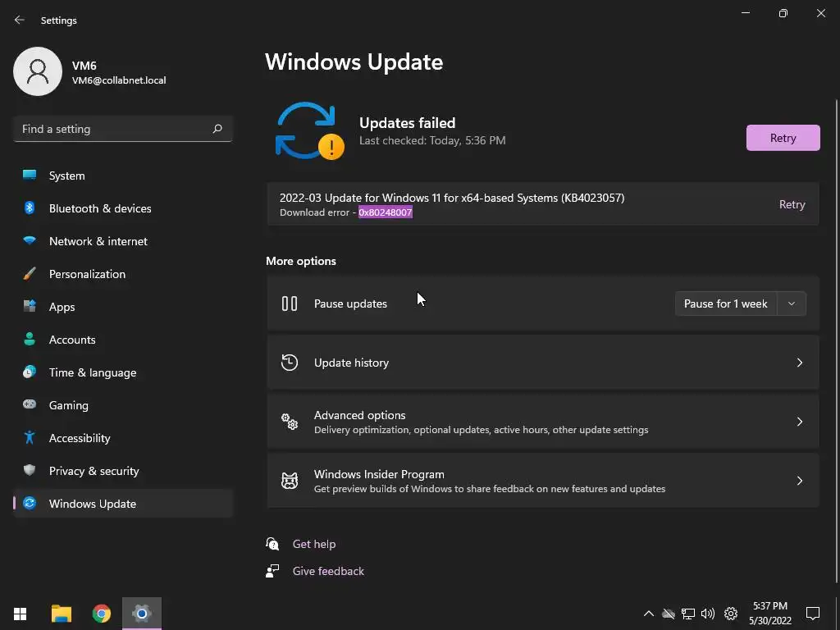The image size is (840, 630).
Task: Click the Update history label
Action: click(351, 363)
